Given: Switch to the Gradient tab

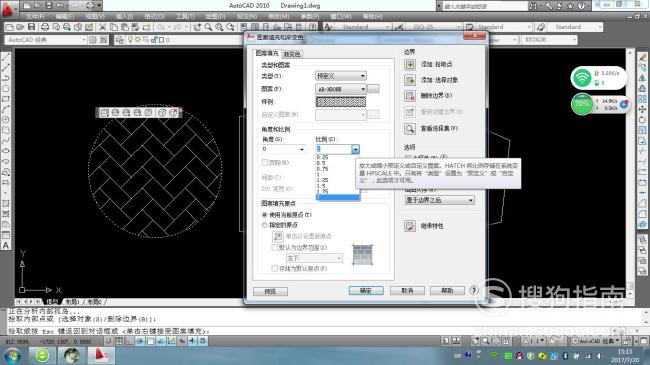Looking at the screenshot, I should point(292,54).
